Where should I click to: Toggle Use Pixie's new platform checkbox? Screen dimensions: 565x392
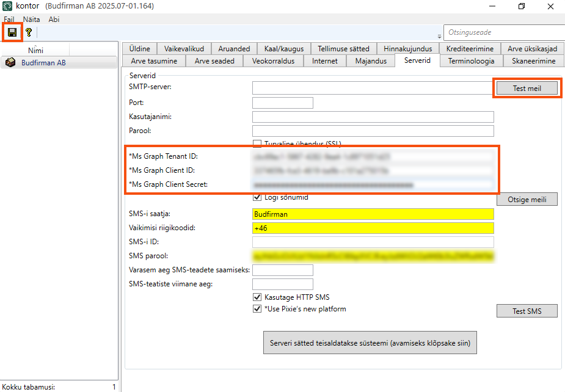[257, 309]
